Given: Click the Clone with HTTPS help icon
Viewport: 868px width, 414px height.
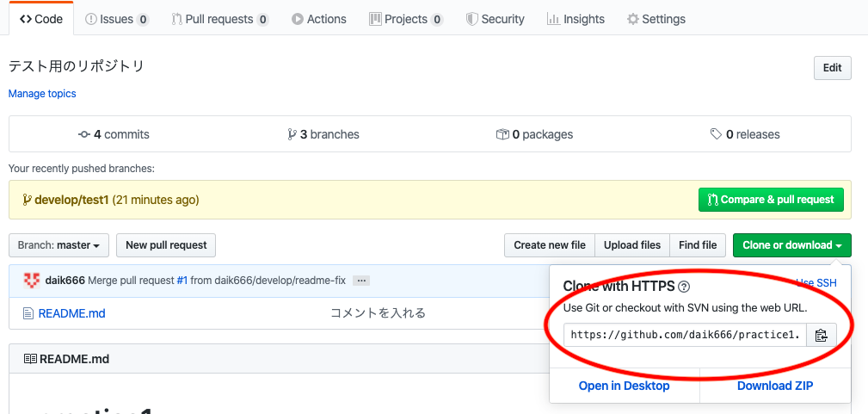Looking at the screenshot, I should 684,287.
